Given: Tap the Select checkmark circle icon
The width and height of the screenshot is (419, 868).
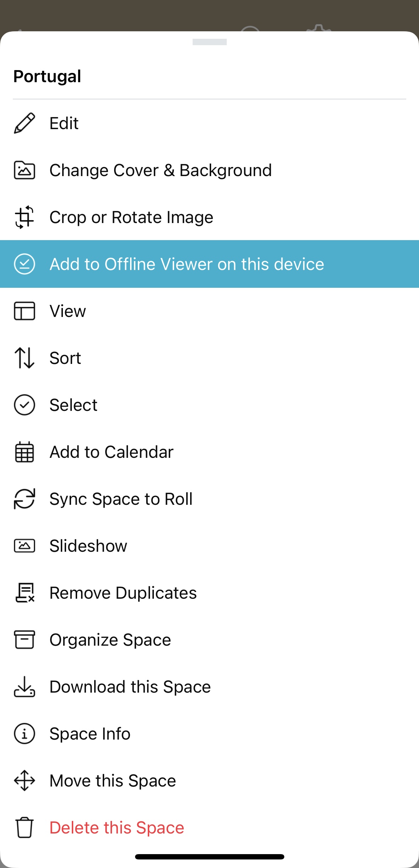Looking at the screenshot, I should 24,405.
